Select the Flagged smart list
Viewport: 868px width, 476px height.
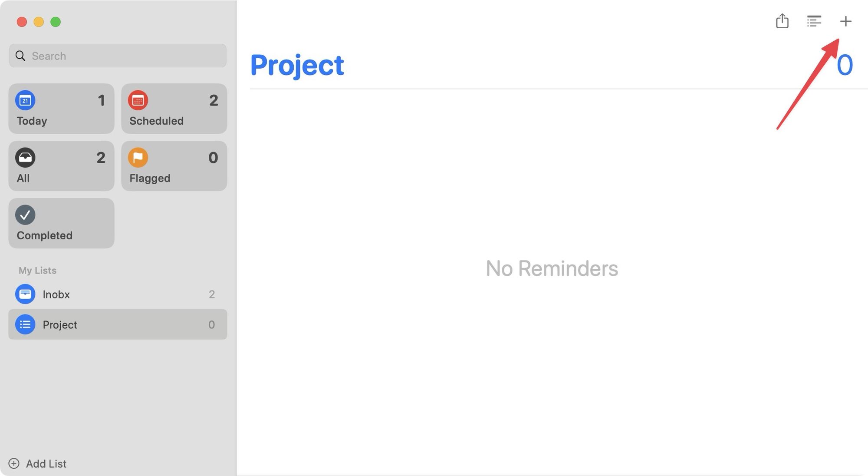pos(173,166)
